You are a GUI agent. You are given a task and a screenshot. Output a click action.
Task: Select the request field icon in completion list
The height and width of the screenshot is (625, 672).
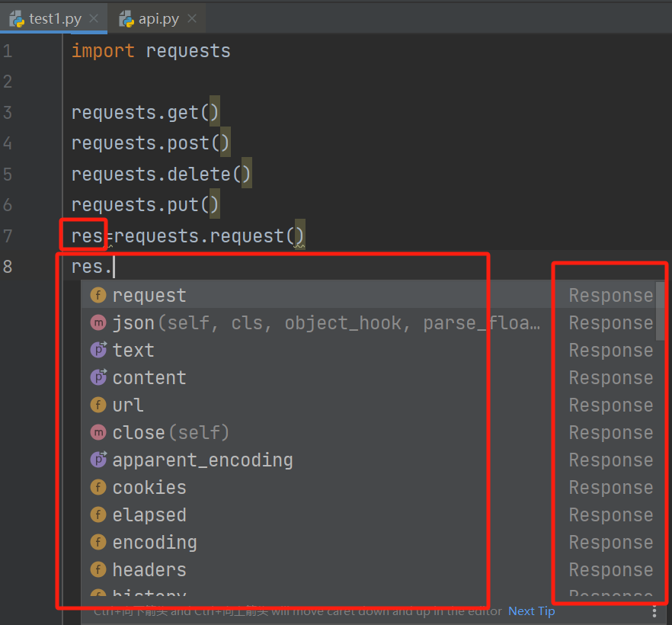pos(98,296)
